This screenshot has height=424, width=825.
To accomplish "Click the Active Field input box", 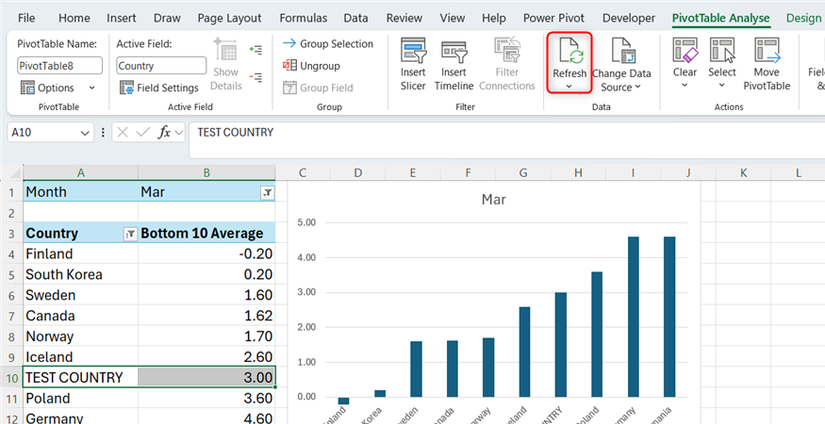I will tap(162, 66).
